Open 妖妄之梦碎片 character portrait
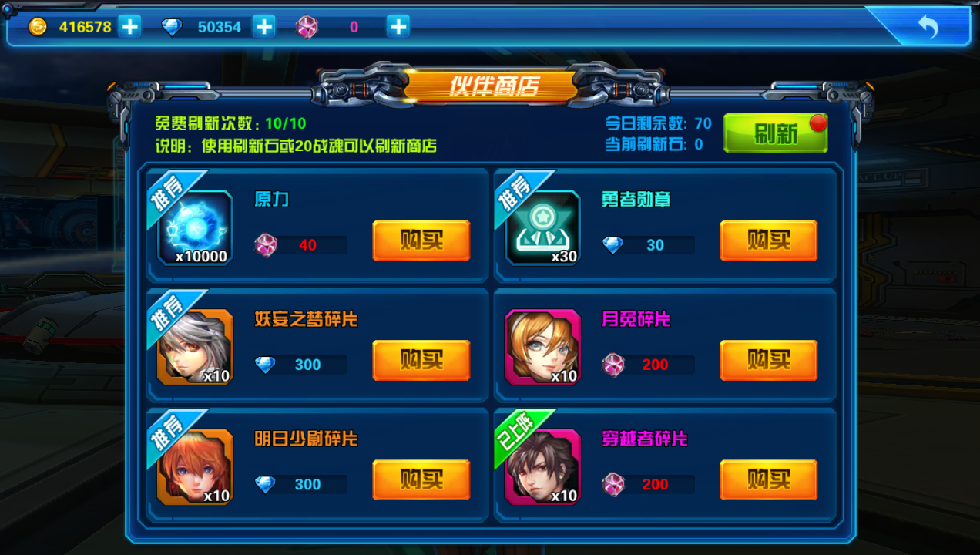 [196, 348]
